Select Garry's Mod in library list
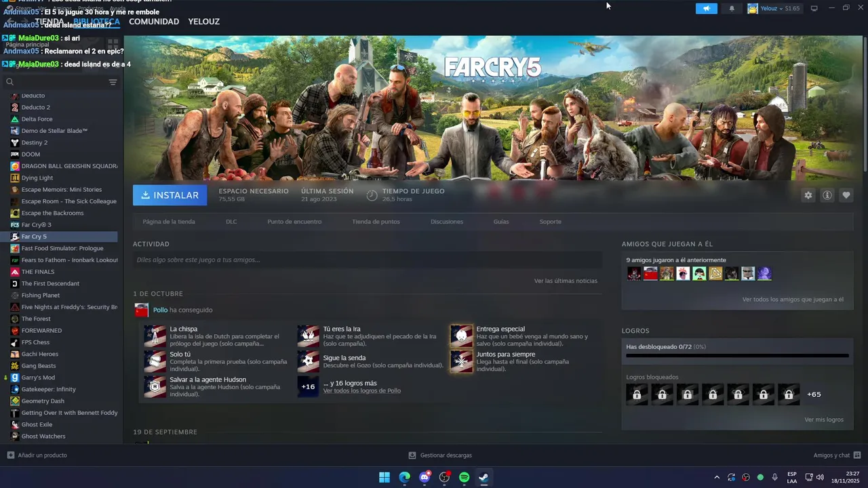 coord(60,378)
